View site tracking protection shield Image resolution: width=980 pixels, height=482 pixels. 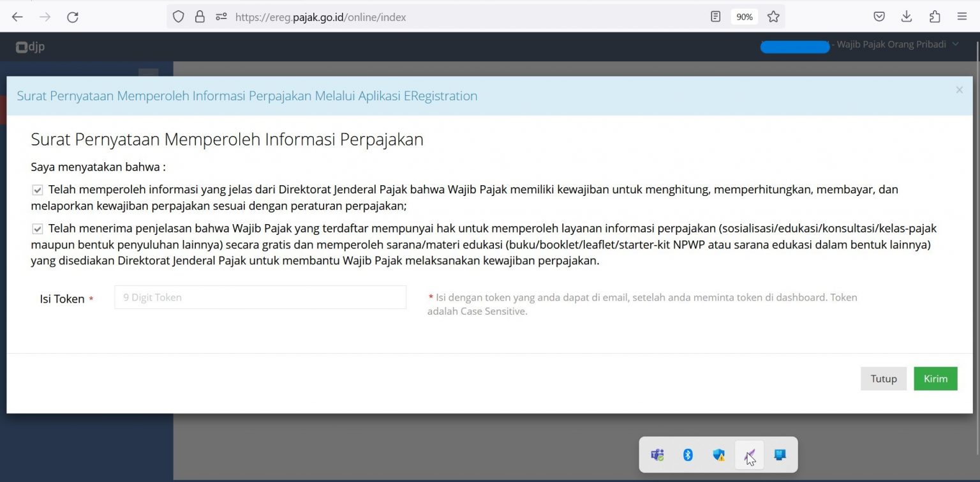179,17
